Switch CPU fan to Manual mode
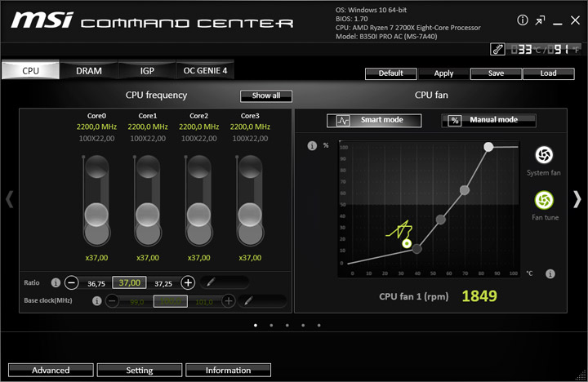 488,120
